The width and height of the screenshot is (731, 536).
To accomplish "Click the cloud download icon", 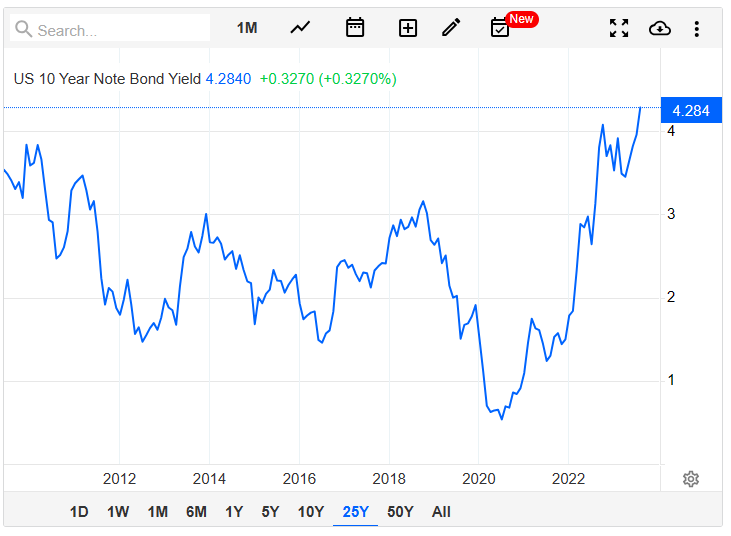I will [x=659, y=28].
